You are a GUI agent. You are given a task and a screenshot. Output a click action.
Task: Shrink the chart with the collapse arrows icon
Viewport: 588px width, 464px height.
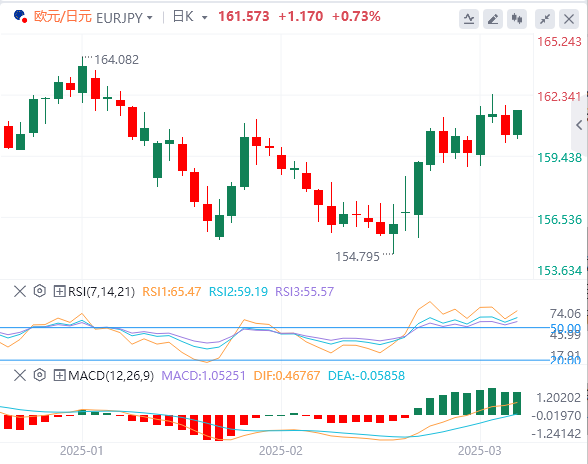point(545,18)
